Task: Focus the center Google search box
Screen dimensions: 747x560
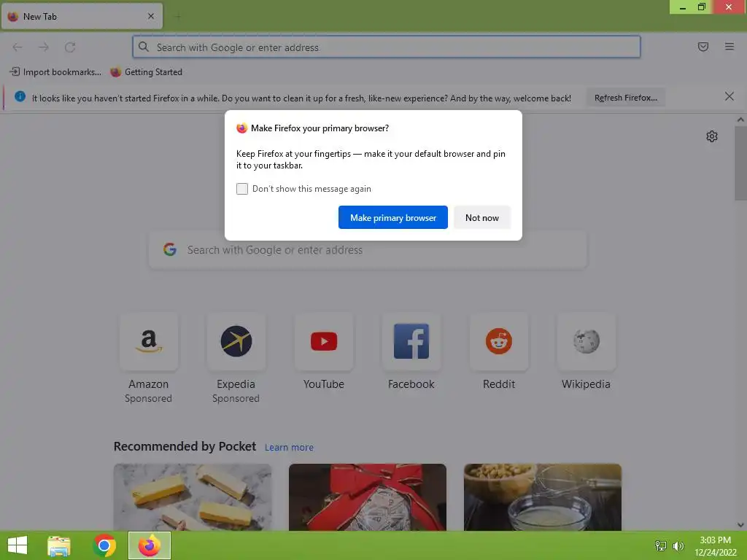Action: point(368,250)
